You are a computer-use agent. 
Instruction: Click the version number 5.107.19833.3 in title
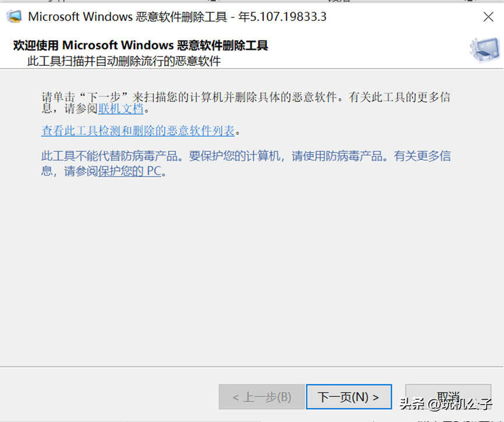point(288,17)
